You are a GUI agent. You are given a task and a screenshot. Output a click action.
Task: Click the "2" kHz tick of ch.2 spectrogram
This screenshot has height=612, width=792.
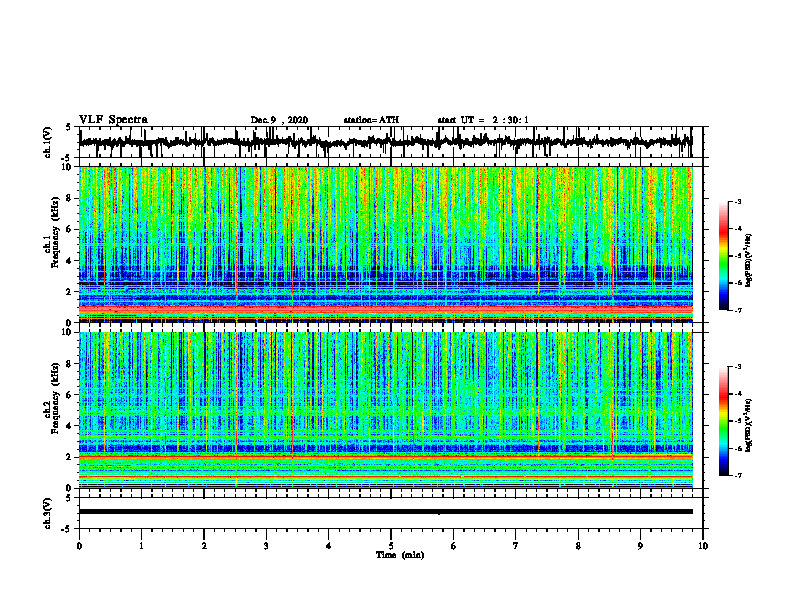pos(70,457)
